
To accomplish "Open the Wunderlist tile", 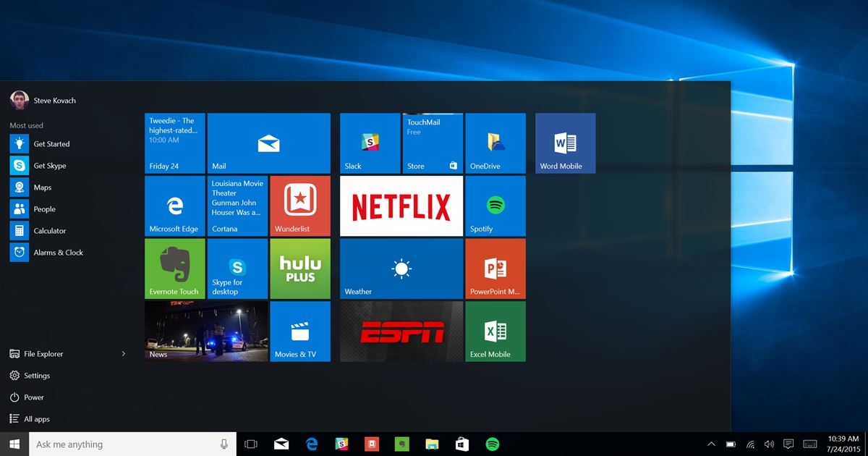I will point(300,206).
